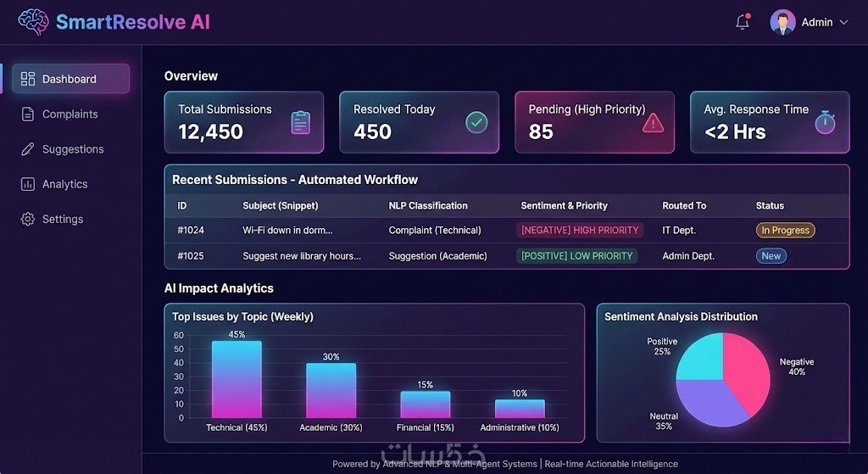Screen dimensions: 868x474
Task: Click clipboard icon in Total Submissions card
Action: (x=301, y=122)
